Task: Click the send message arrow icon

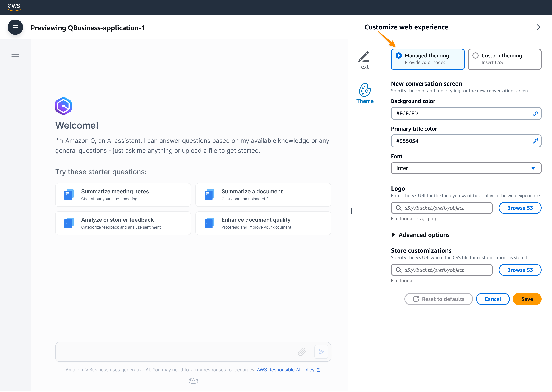Action: [321, 352]
